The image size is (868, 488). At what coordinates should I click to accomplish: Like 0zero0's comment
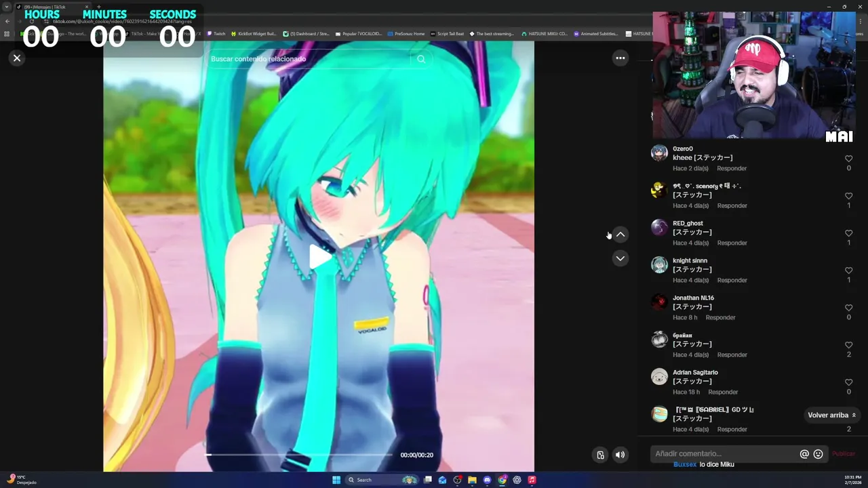click(848, 159)
